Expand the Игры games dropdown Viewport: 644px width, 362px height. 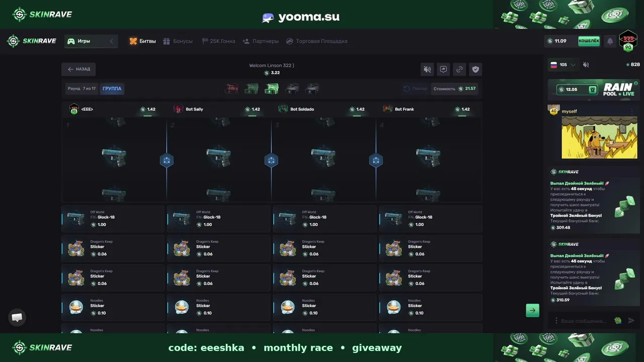(x=91, y=41)
